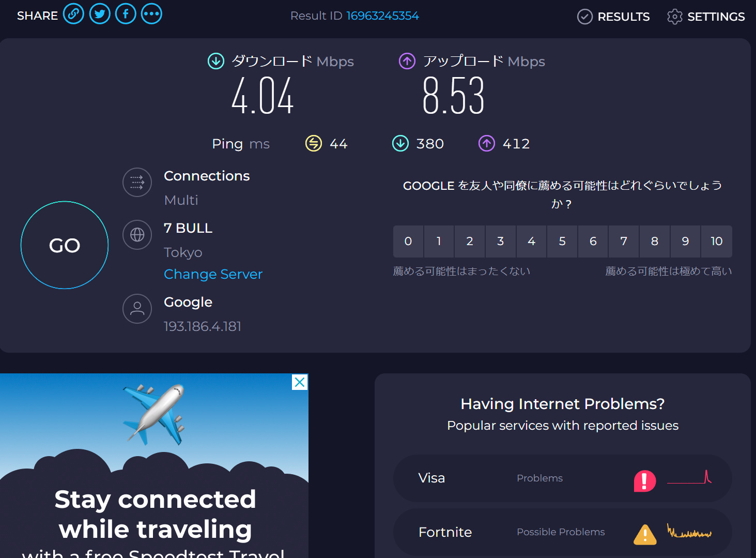The height and width of the screenshot is (558, 756).
Task: Select rating 10 on recommendation scale
Action: 716,242
